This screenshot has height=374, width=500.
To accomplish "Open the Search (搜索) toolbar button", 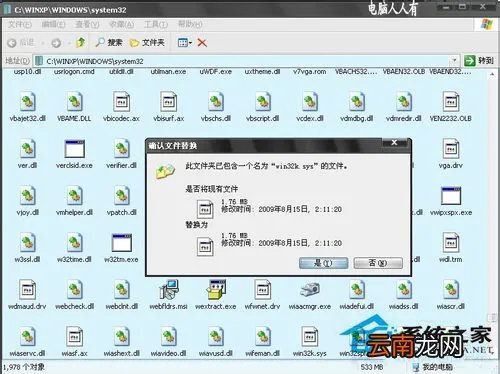I will pos(109,42).
